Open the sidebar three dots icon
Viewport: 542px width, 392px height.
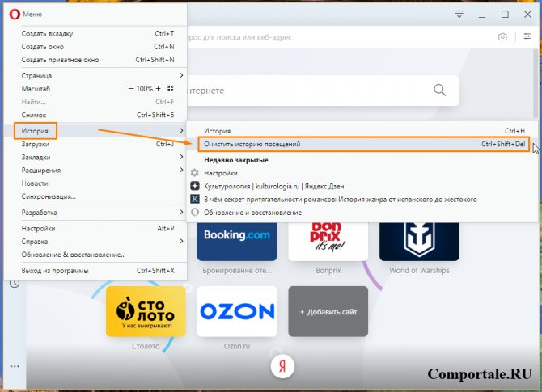15,366
